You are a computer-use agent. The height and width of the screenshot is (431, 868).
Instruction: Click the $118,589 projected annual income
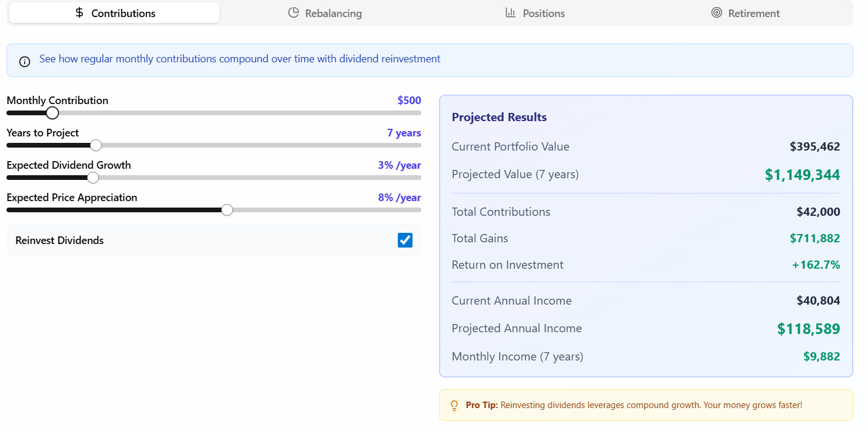[x=808, y=329]
